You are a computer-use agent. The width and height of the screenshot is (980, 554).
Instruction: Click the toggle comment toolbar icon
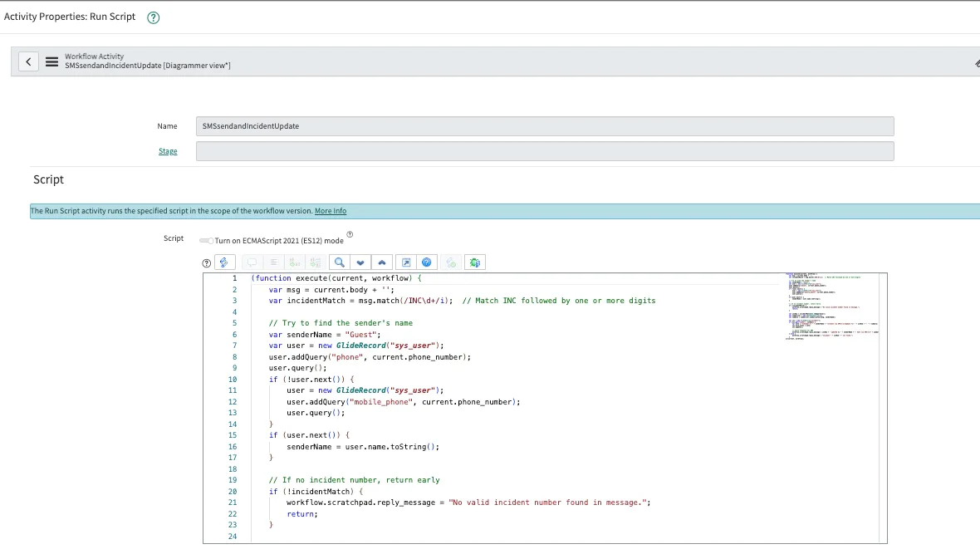tap(252, 262)
